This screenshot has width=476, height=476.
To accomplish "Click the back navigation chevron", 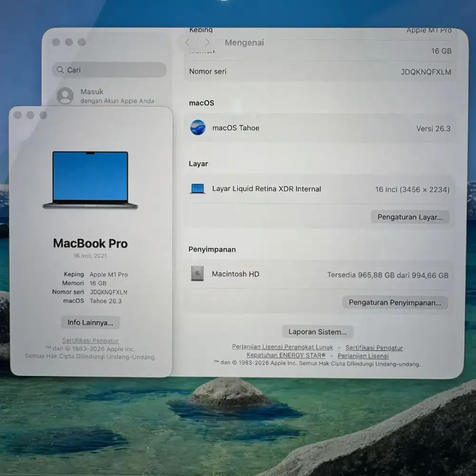I will pyautogui.click(x=188, y=42).
